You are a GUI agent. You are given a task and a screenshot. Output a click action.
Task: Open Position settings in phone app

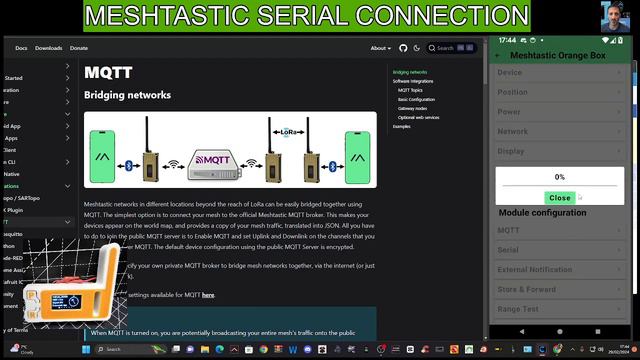pyautogui.click(x=560, y=92)
